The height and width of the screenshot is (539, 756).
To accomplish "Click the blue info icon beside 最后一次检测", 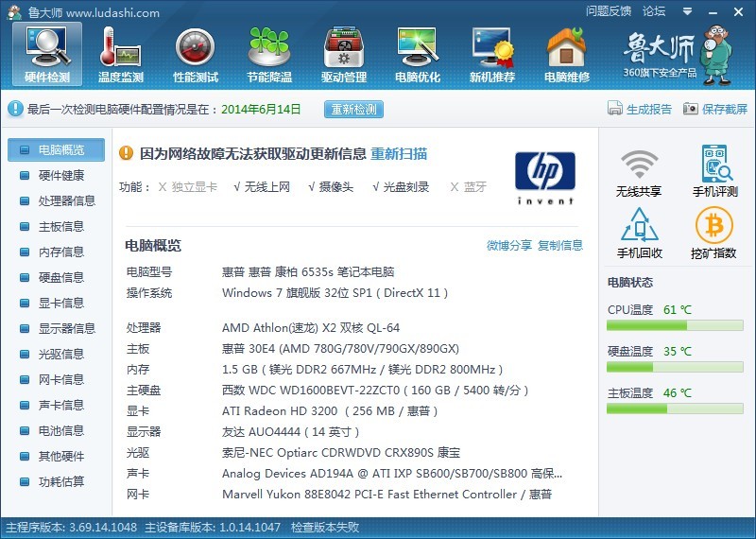I will tap(15, 109).
